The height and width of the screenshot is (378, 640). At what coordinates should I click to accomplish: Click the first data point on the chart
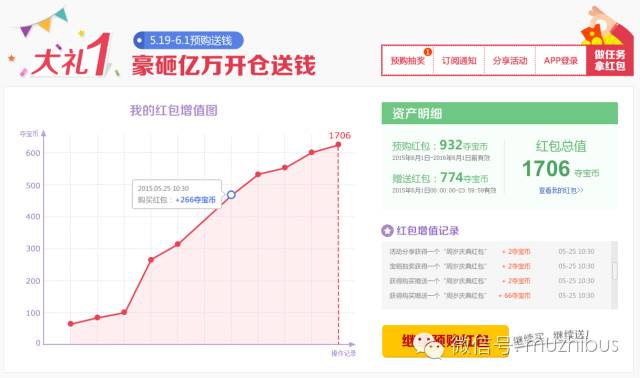tap(71, 324)
